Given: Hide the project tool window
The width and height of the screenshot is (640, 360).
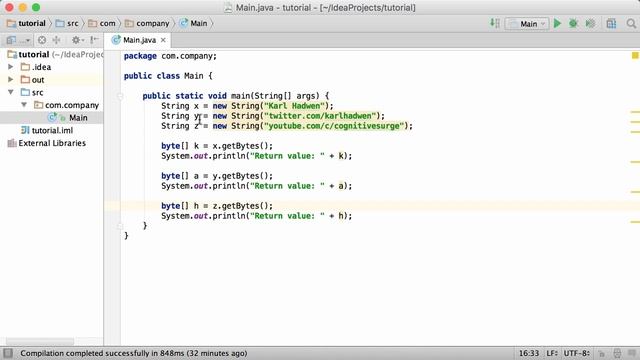Looking at the screenshot, I should 94,40.
